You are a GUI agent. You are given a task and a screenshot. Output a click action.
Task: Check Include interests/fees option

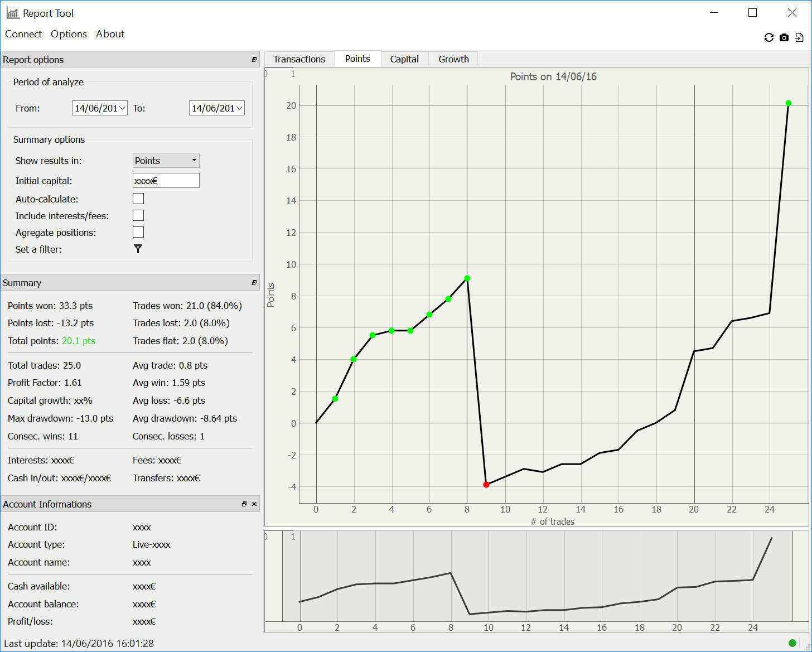[x=138, y=215]
